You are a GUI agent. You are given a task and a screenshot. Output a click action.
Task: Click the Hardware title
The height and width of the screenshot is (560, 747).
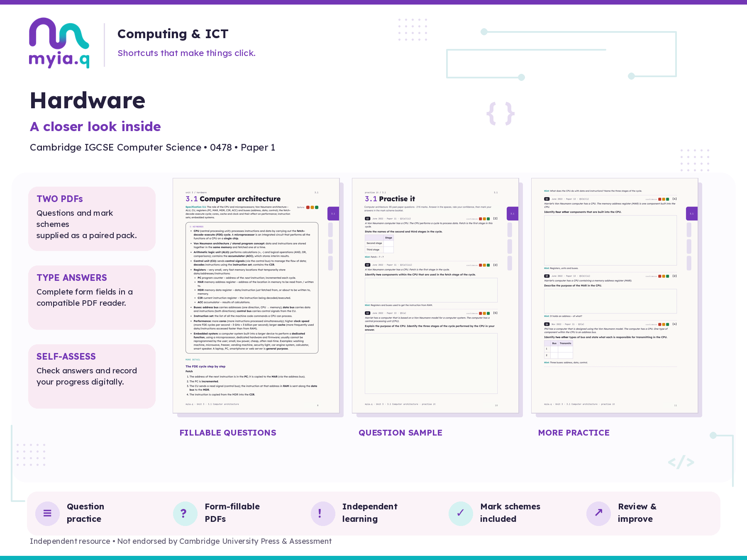pos(88,101)
